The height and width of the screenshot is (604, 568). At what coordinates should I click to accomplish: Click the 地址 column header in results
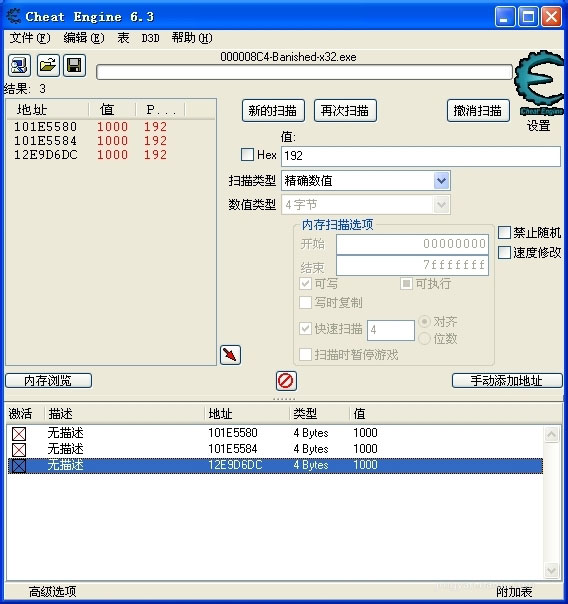[x=48, y=110]
